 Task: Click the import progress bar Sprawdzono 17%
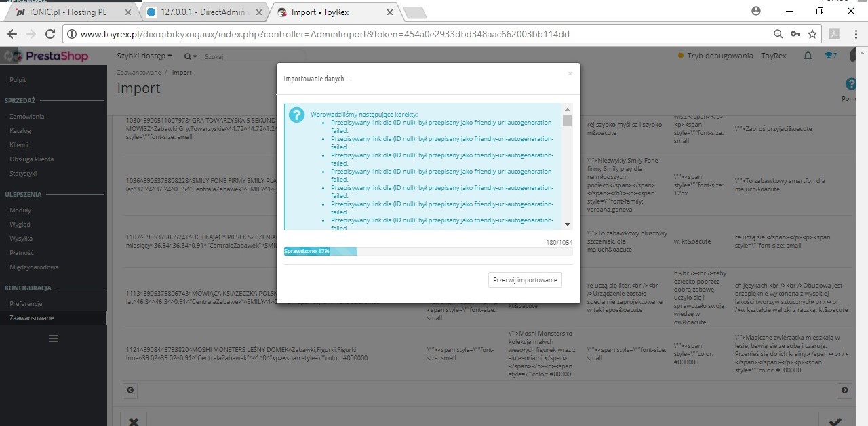[x=428, y=251]
